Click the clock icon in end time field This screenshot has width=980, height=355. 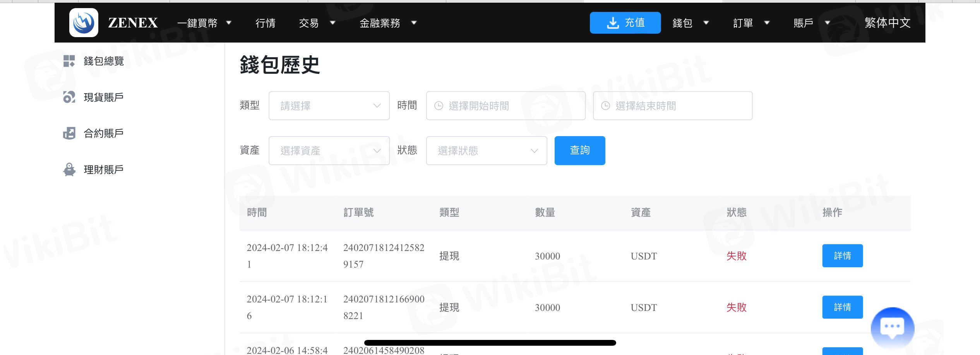(605, 106)
